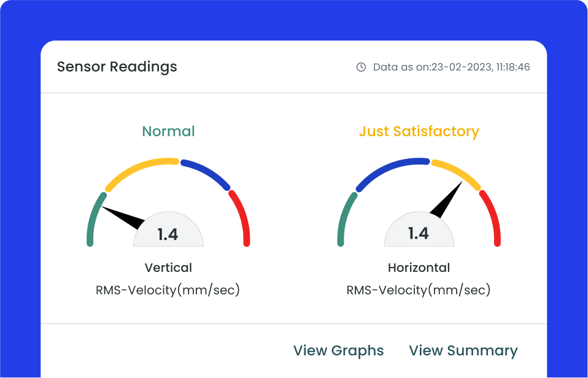Image resolution: width=588 pixels, height=378 pixels.
Task: Open View Summary
Action: coord(463,350)
